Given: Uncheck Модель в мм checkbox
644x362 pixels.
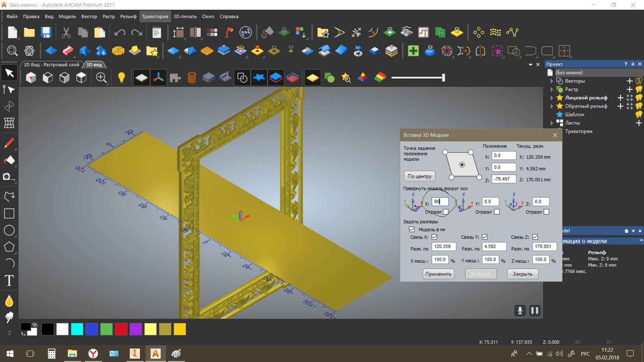Looking at the screenshot, I should click(412, 229).
